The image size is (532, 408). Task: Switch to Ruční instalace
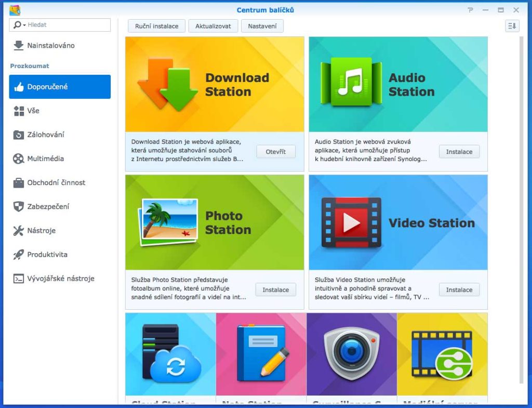tap(156, 25)
